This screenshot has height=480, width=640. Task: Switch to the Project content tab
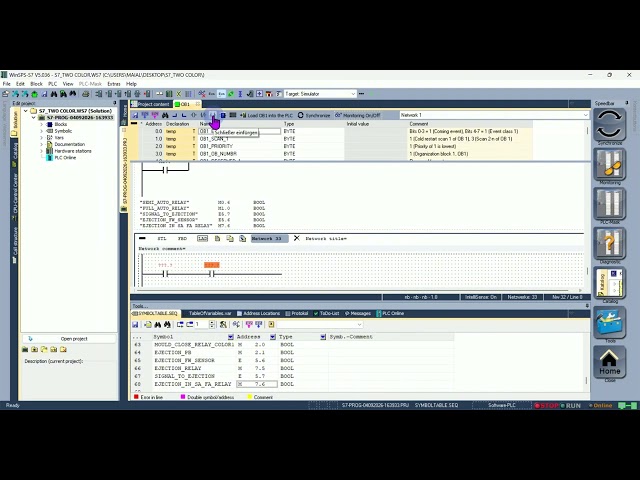[151, 104]
